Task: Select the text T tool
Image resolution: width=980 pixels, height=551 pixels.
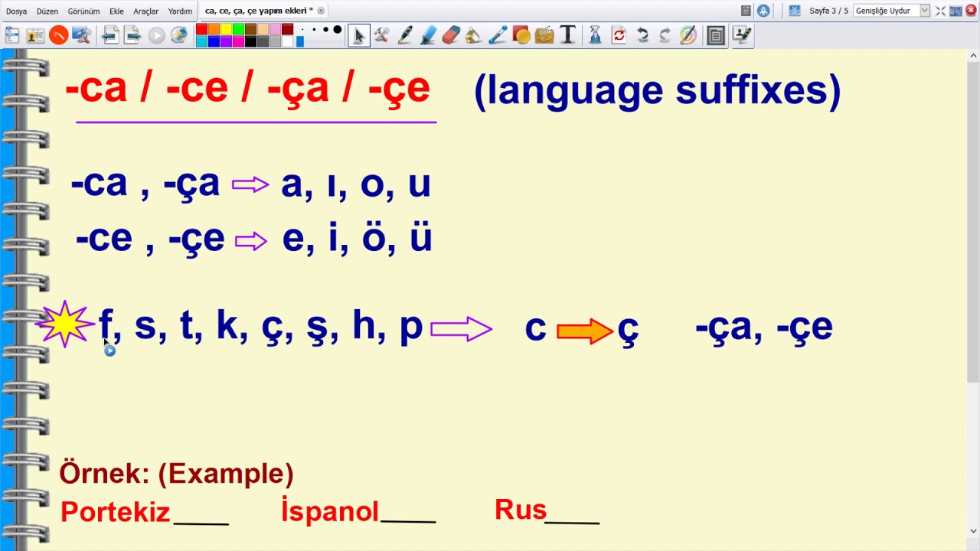Action: [x=567, y=35]
